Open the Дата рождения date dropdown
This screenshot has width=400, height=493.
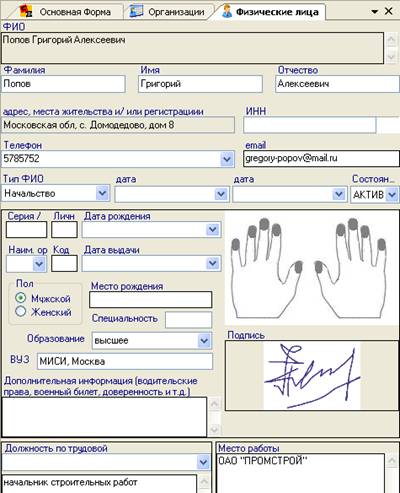click(x=213, y=229)
